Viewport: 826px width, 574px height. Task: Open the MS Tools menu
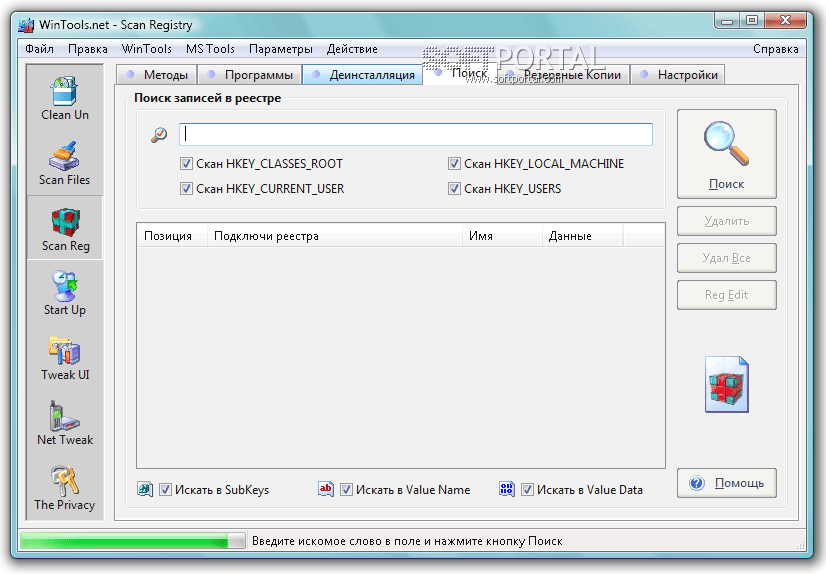[x=210, y=49]
